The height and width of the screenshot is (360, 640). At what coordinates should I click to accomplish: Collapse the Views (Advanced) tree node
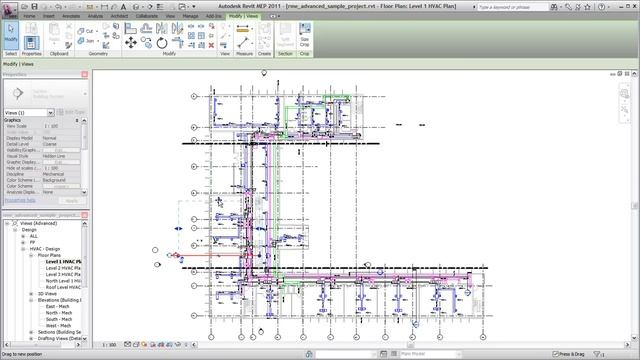tap(7, 223)
